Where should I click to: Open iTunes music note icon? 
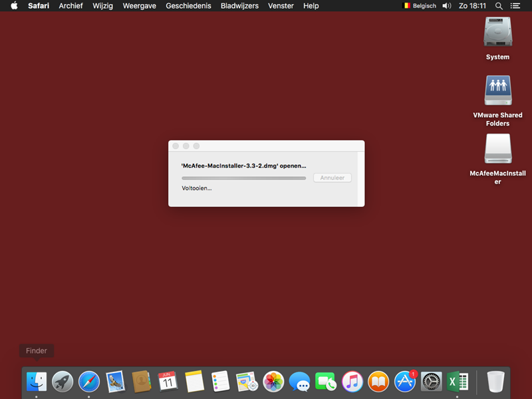[x=352, y=381]
